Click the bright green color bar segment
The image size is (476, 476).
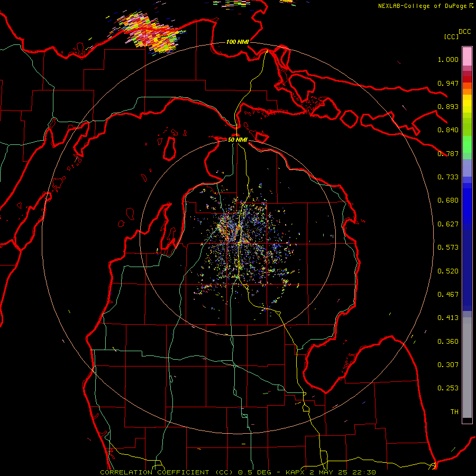tap(467, 144)
